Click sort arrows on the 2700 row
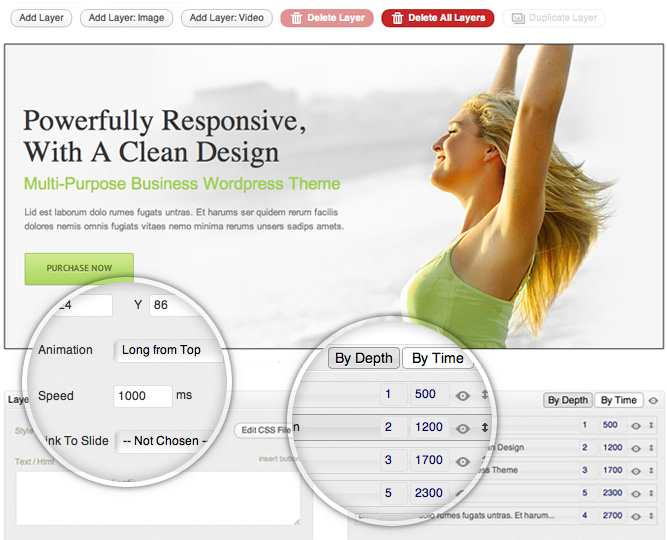This screenshot has height=540, width=667. 651,516
